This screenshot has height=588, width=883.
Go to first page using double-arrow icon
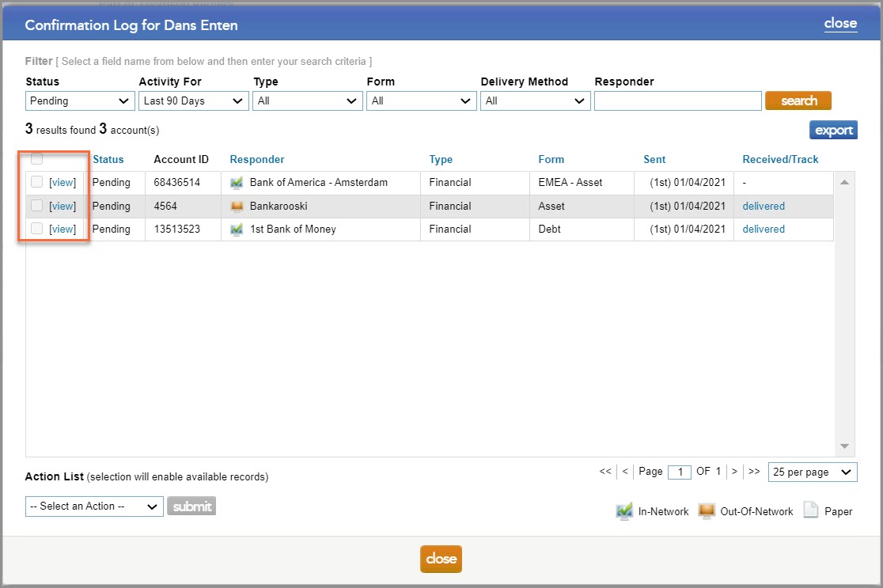(605, 471)
